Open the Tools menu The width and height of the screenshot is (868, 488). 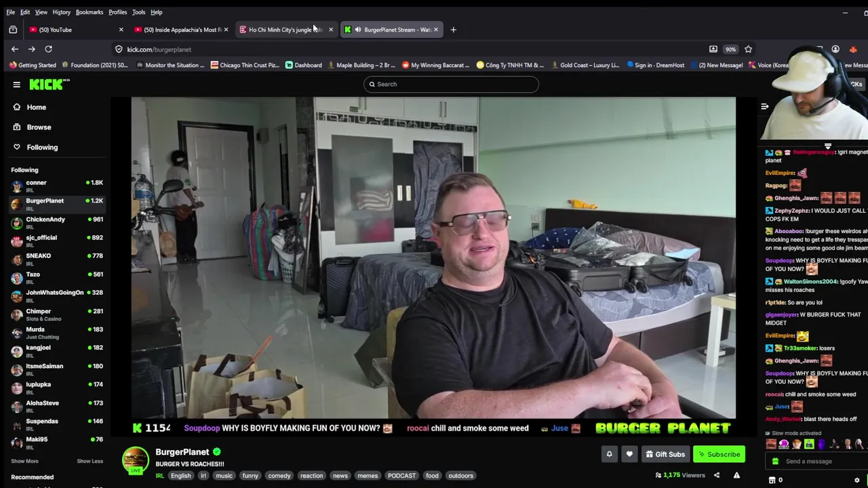[x=138, y=12]
